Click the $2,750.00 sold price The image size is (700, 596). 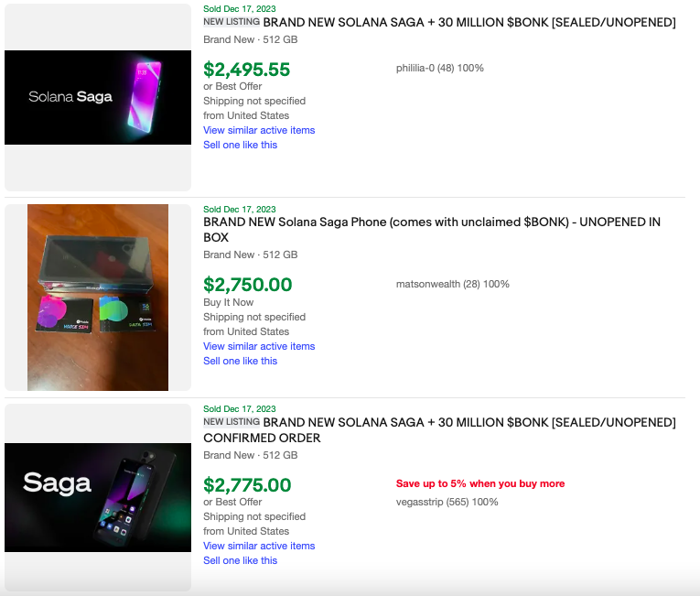[247, 285]
